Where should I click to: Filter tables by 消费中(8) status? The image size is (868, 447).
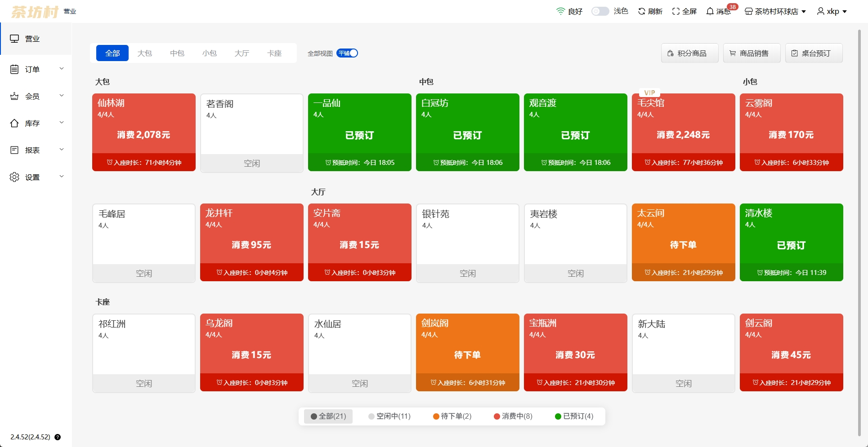coord(513,416)
